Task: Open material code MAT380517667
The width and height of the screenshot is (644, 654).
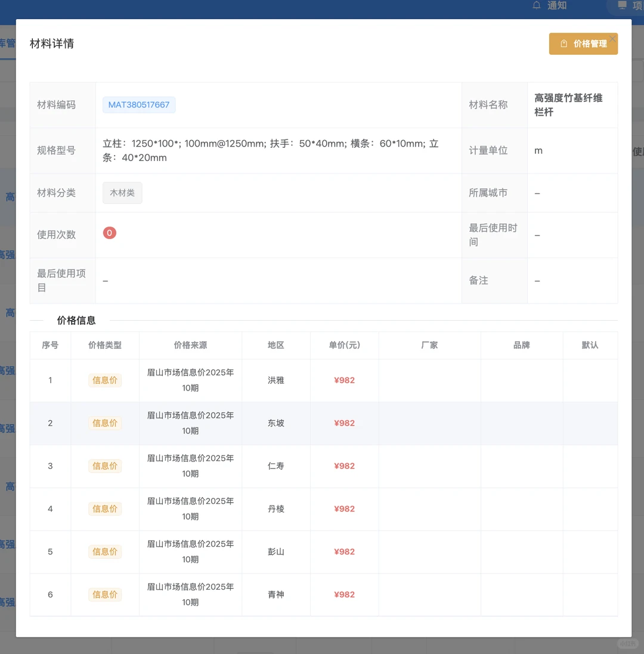Action: (139, 104)
